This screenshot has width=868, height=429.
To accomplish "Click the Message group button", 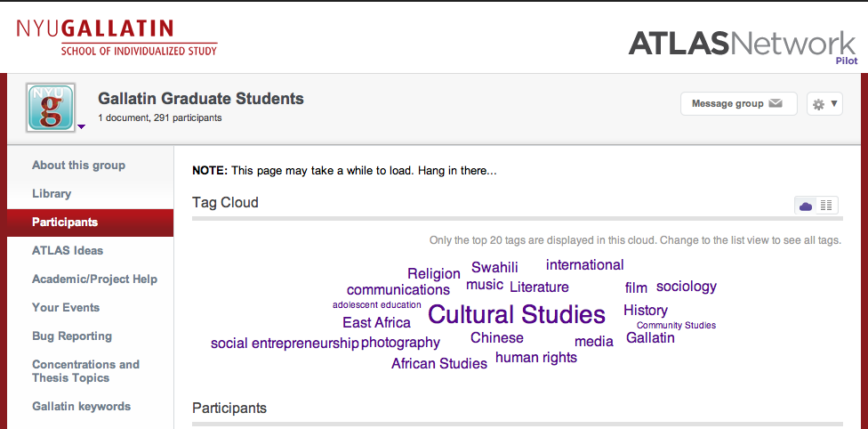I will click(738, 103).
